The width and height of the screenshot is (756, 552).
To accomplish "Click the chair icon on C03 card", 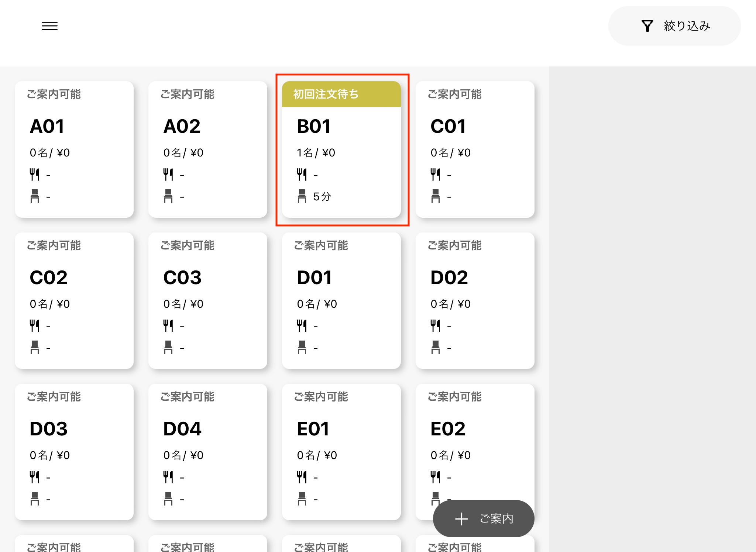I will [x=168, y=347].
